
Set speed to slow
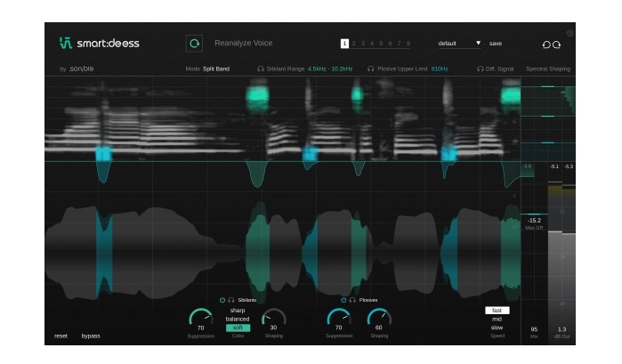click(497, 328)
